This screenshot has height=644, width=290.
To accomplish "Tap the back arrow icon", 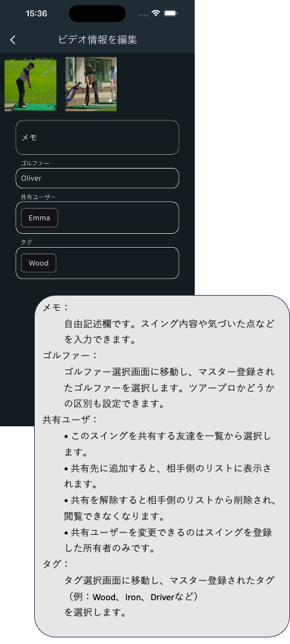I will (13, 40).
